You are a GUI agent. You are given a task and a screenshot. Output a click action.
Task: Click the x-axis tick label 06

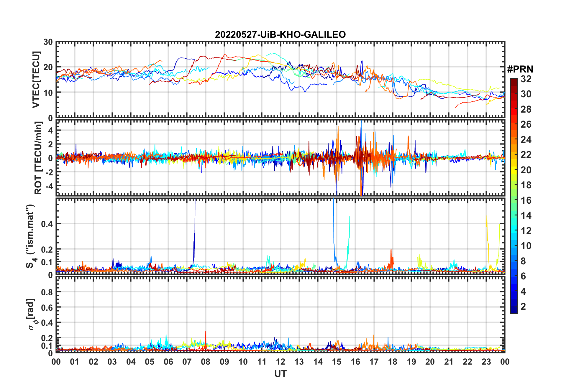[168, 362]
